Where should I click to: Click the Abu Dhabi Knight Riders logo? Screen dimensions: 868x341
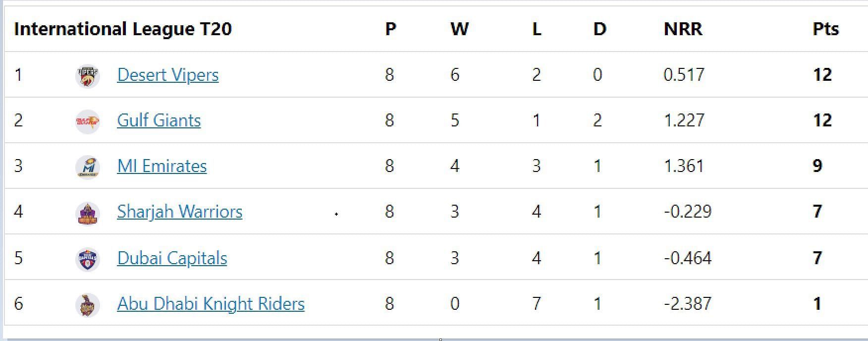click(88, 305)
